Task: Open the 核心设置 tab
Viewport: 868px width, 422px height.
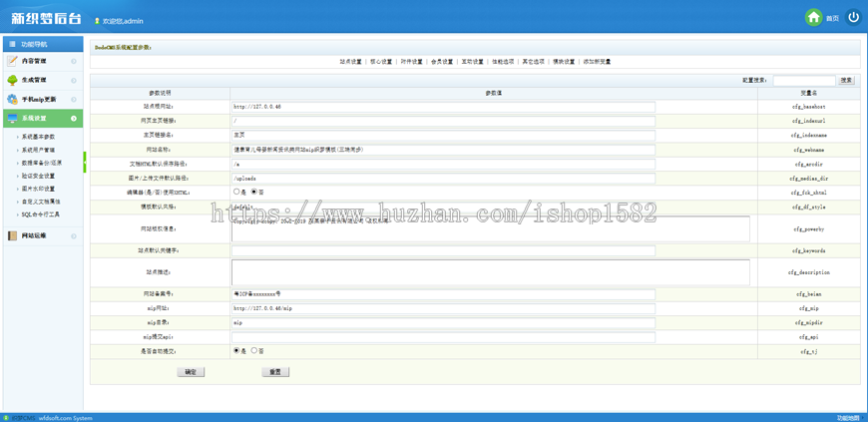Action: pyautogui.click(x=381, y=62)
